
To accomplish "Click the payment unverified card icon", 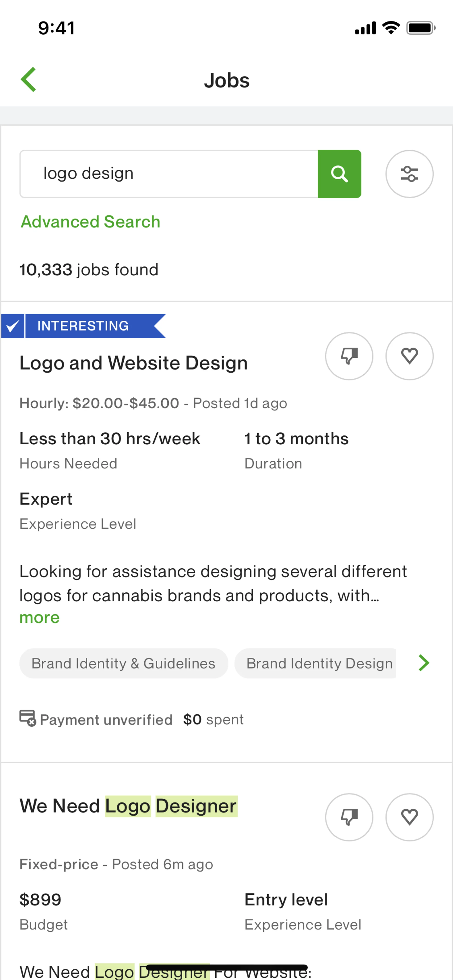I will tap(27, 718).
